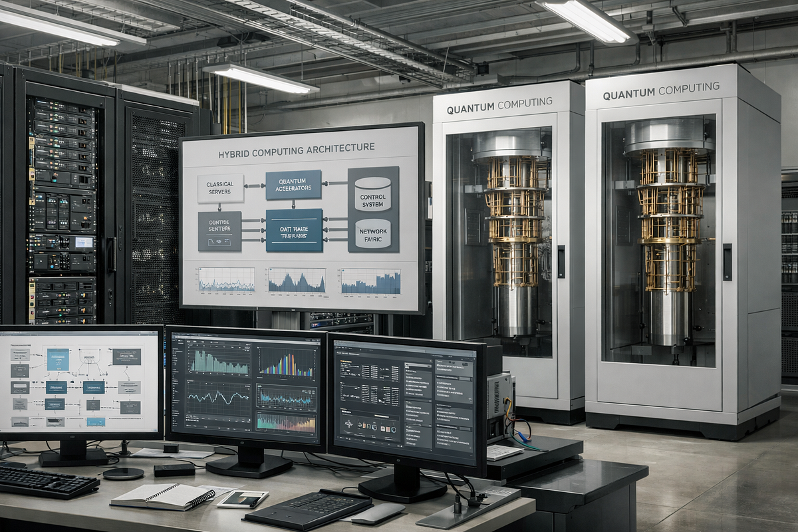
Task: Open the right-hand bar chart on the wall display
Action: click(371, 281)
